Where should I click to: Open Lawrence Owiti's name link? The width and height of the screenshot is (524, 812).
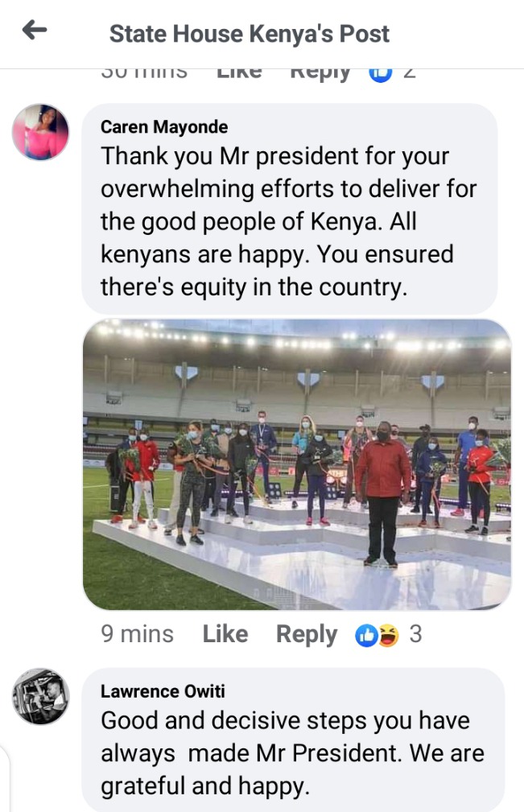[163, 690]
